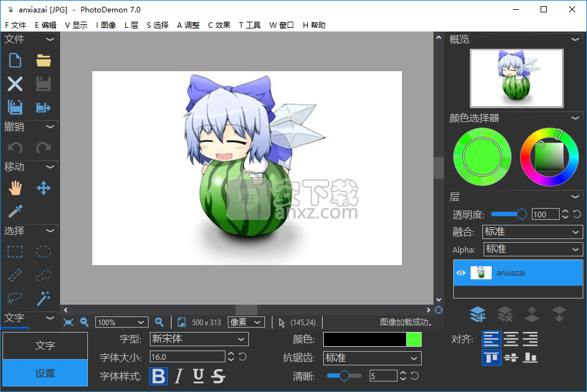The width and height of the screenshot is (587, 392).
Task: Add a new layer
Action: [x=477, y=314]
